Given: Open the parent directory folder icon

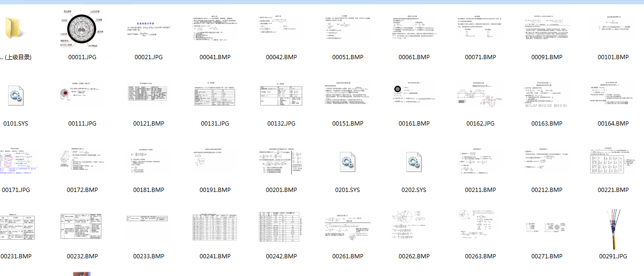Looking at the screenshot, I should click(x=16, y=29).
